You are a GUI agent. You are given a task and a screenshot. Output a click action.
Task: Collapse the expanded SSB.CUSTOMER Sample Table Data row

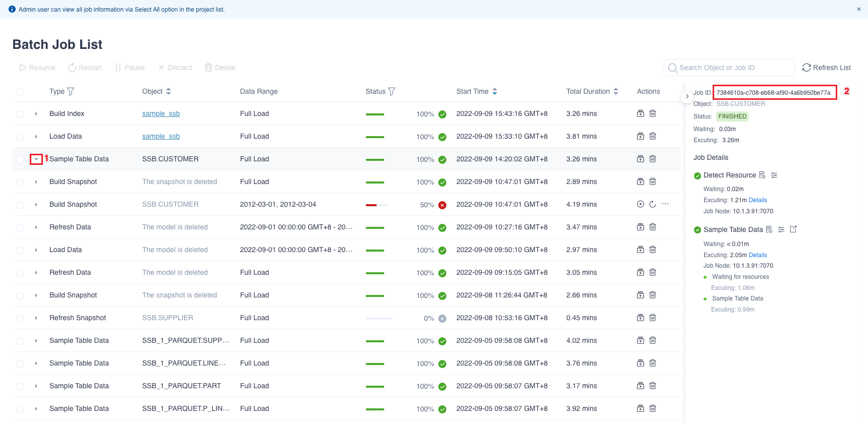pyautogui.click(x=36, y=159)
